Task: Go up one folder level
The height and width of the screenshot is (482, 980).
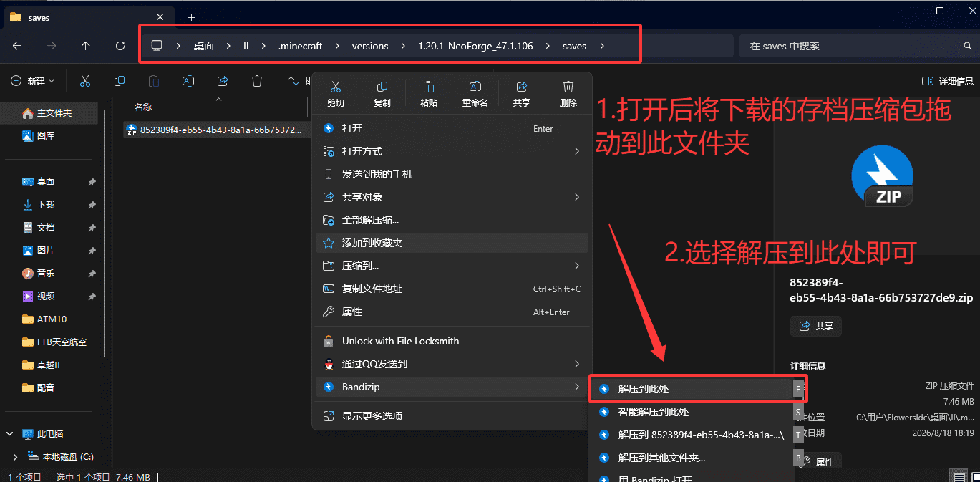Action: point(86,46)
